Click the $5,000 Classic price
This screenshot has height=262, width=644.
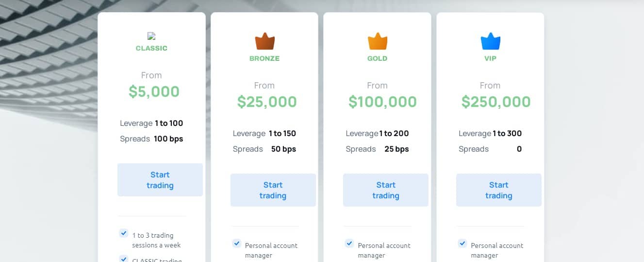point(154,91)
